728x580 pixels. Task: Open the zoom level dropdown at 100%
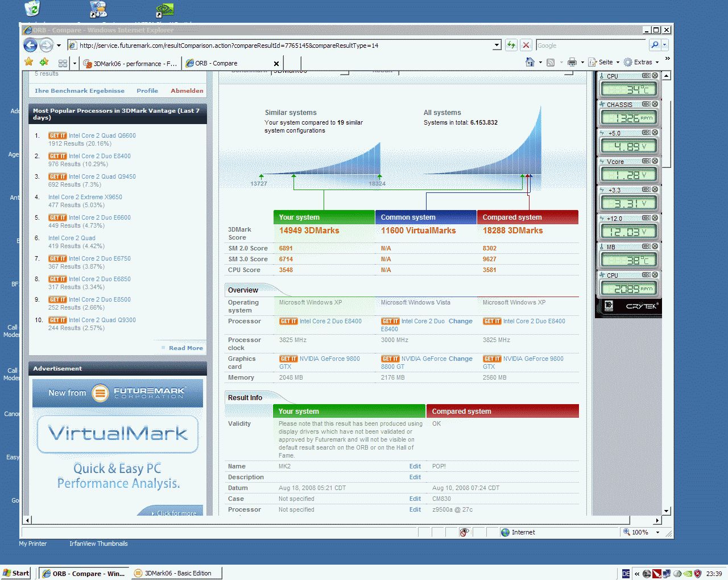click(658, 532)
